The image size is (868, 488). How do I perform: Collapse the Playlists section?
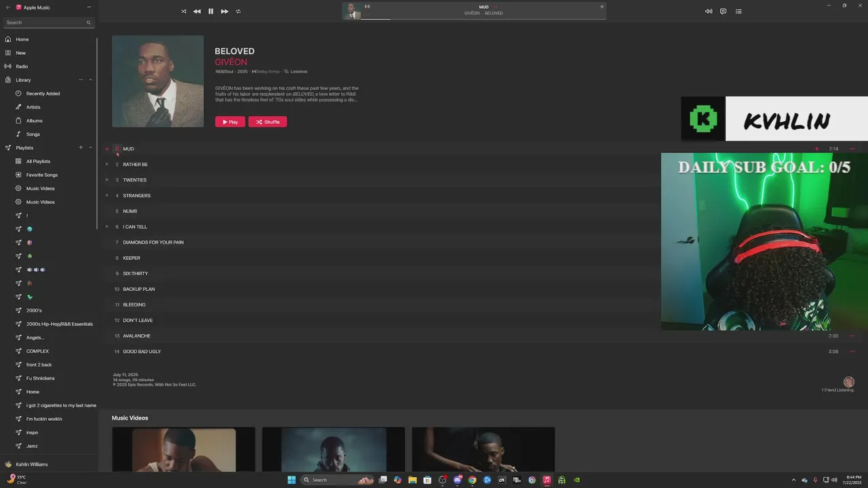(90, 148)
